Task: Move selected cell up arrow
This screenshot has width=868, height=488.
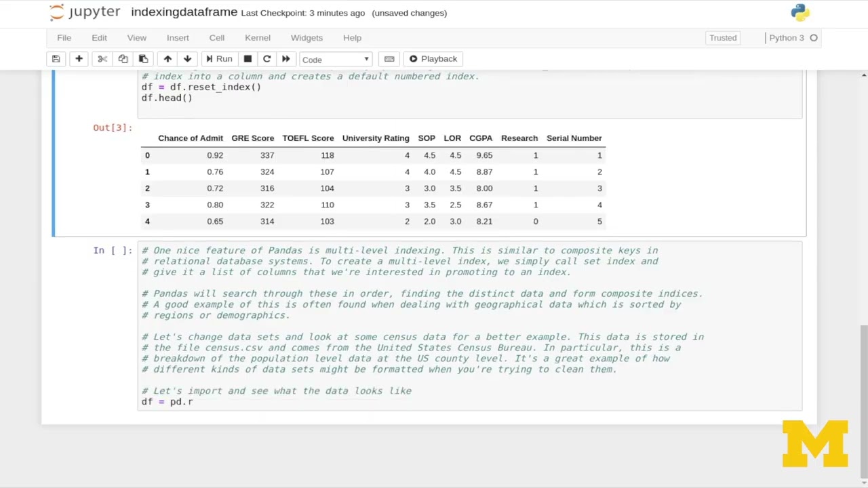Action: coord(167,59)
